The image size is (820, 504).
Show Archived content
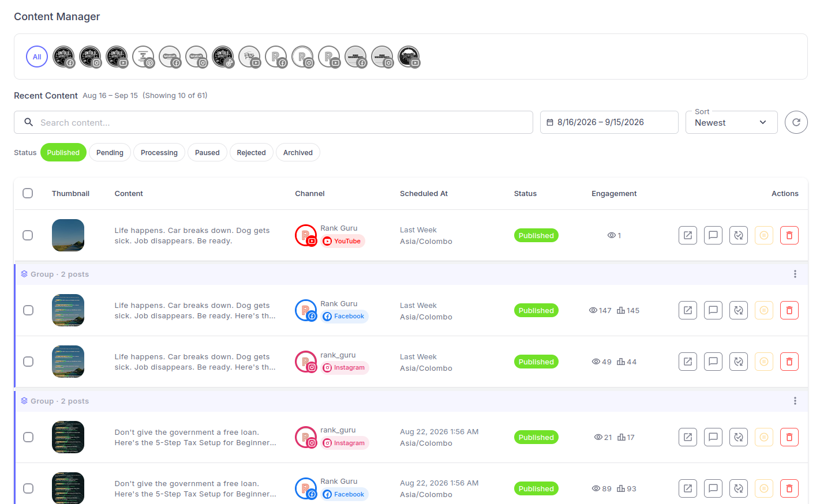click(x=298, y=152)
